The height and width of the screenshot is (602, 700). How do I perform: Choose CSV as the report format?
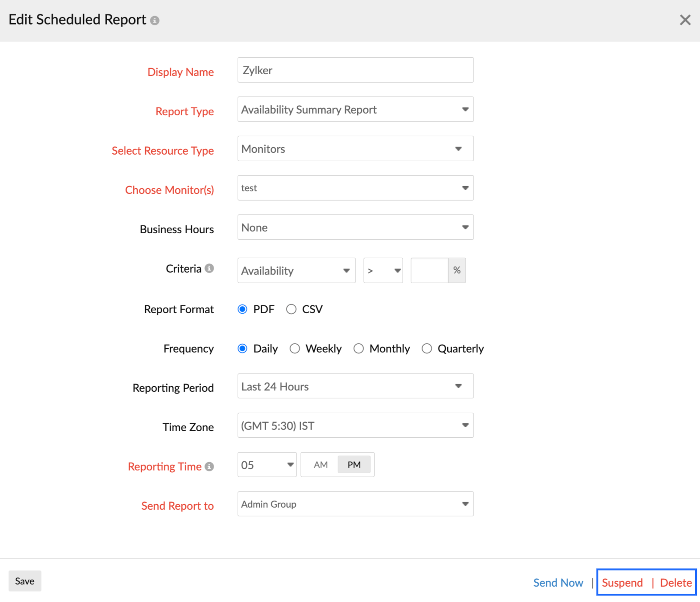point(291,309)
